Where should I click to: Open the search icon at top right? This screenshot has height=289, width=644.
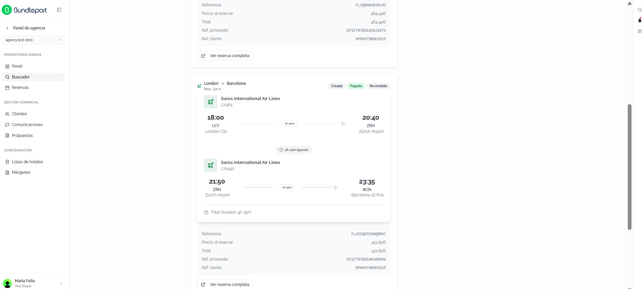point(640,10)
